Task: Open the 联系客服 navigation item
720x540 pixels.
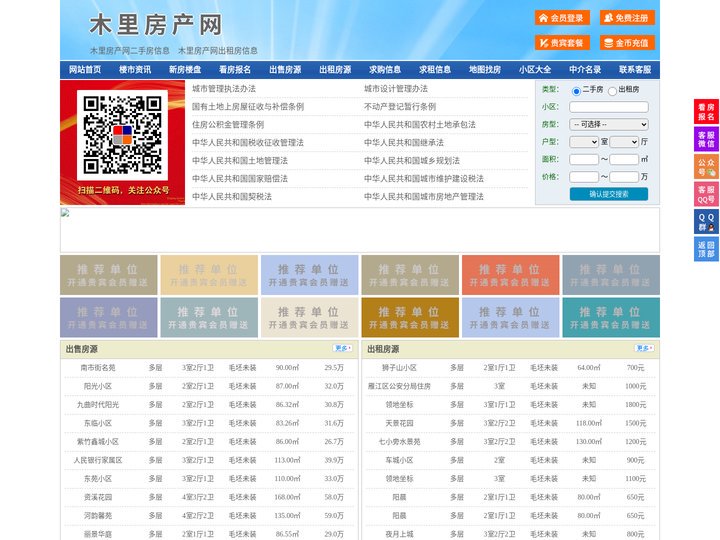Action: point(635,70)
